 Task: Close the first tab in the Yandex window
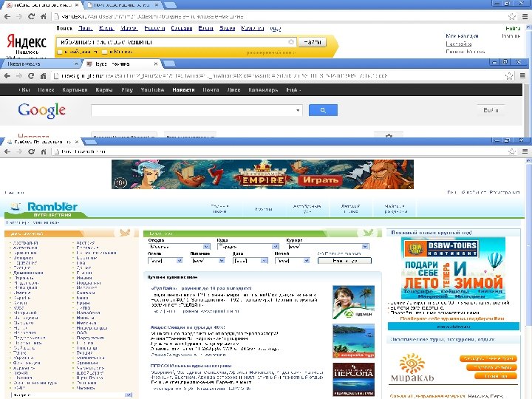(78, 5)
